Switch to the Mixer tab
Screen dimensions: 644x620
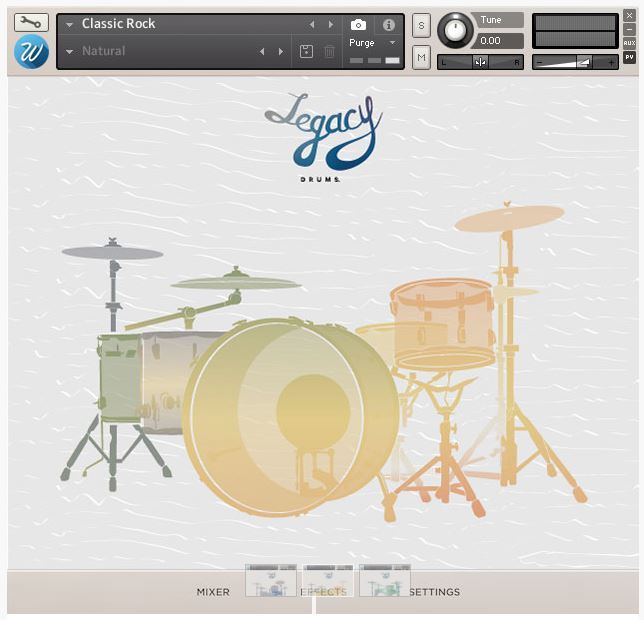point(213,592)
